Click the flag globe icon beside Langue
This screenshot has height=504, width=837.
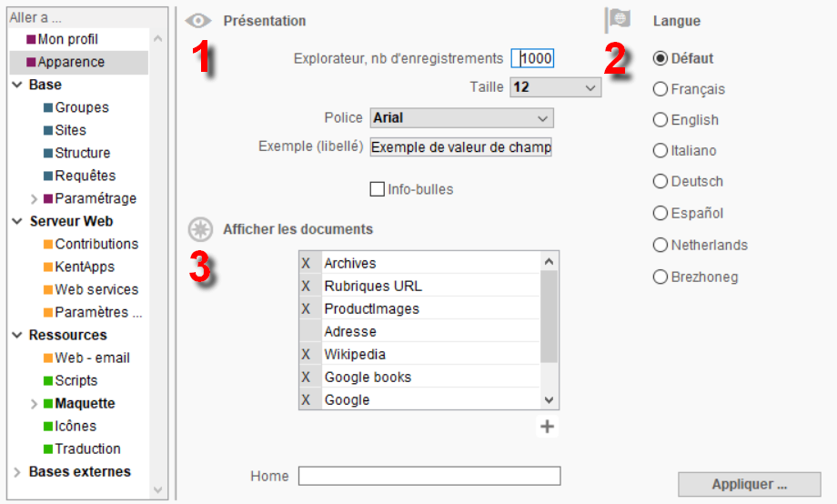[618, 20]
